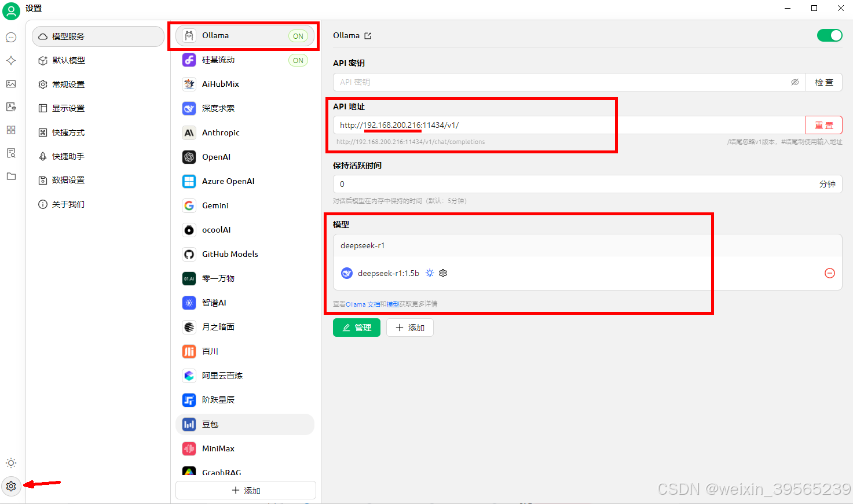Click the green 管理 models button
The width and height of the screenshot is (853, 504).
tap(357, 328)
